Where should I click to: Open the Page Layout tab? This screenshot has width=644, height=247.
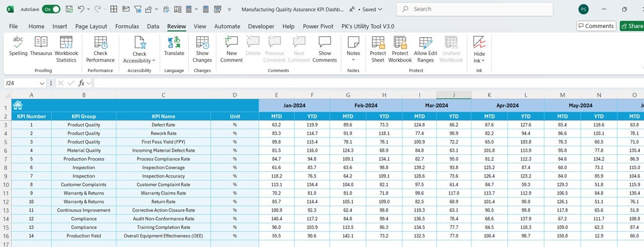(x=91, y=26)
